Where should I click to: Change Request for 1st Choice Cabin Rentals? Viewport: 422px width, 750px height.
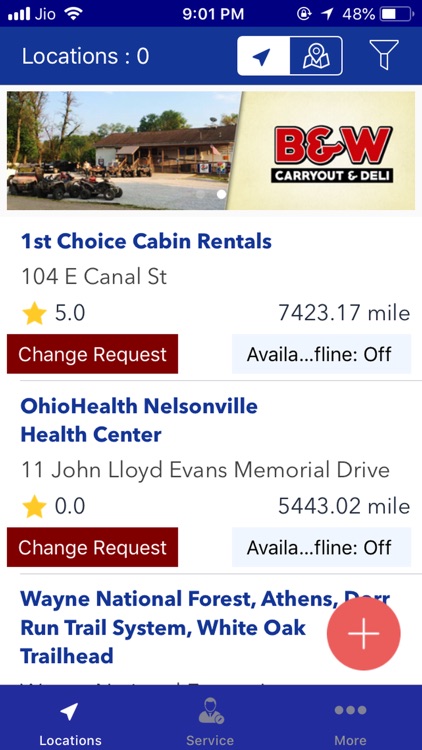coord(92,354)
